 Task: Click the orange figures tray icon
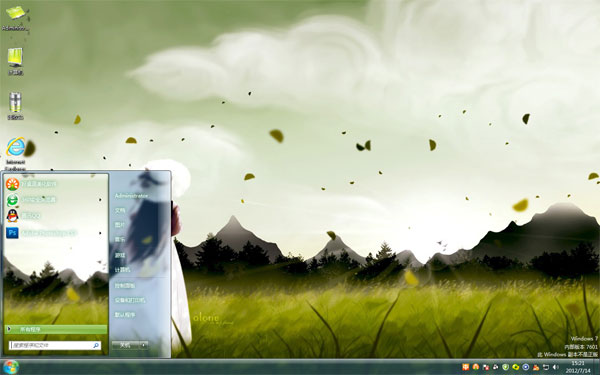click(536, 367)
